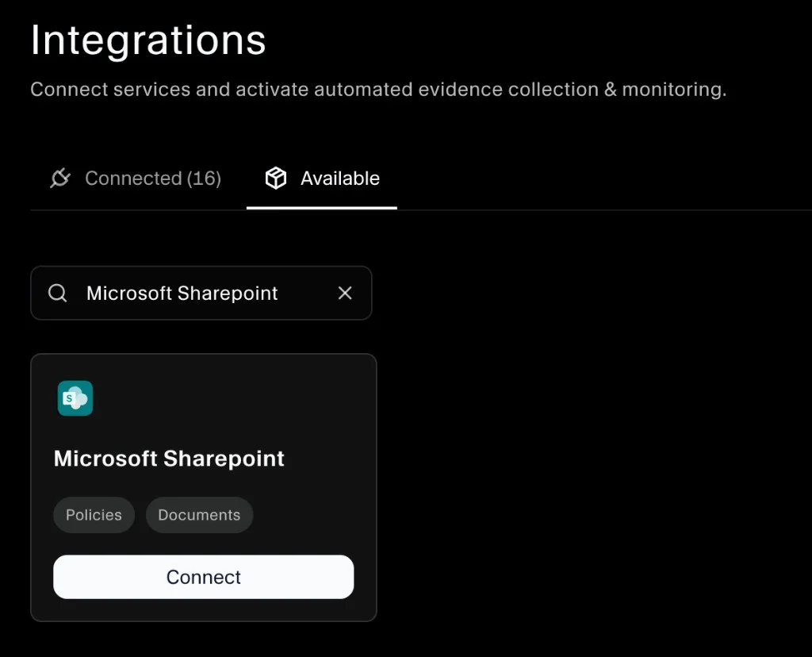Image resolution: width=812 pixels, height=657 pixels.
Task: Focus the Microsoft Sharepoint search field
Action: coord(201,293)
